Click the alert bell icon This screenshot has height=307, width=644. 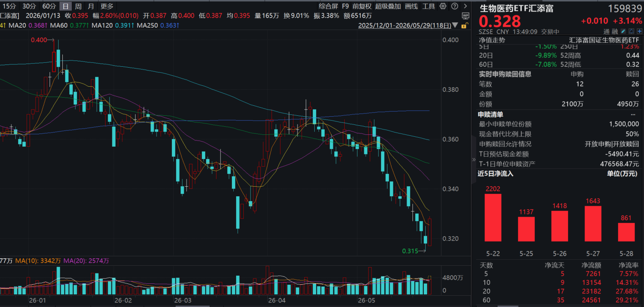(631, 31)
